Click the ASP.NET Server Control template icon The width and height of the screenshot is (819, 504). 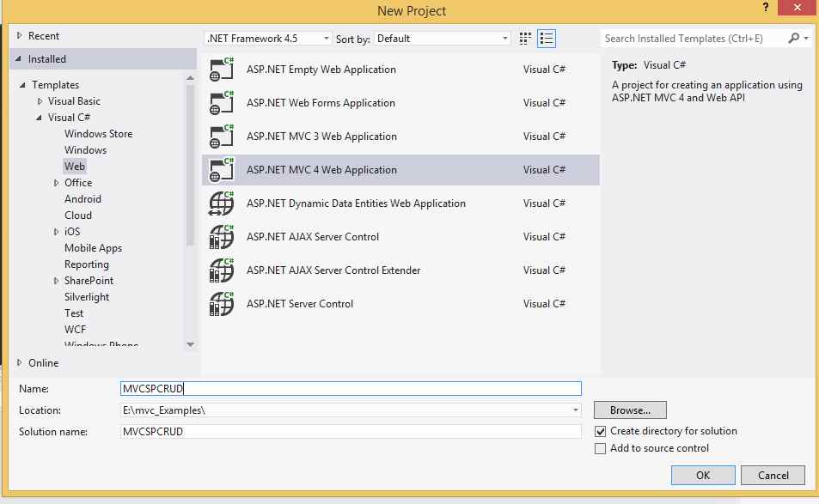click(222, 303)
